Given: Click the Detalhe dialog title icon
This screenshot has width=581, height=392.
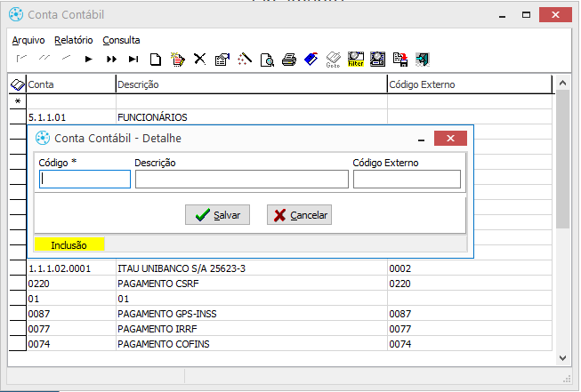Looking at the screenshot, I should 43,138.
